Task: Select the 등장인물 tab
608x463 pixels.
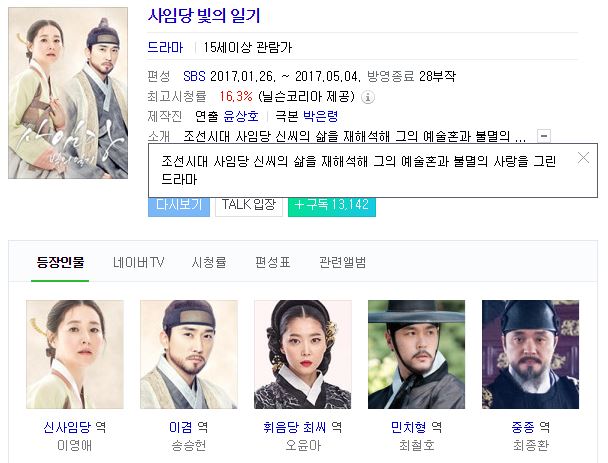Action: (x=60, y=263)
